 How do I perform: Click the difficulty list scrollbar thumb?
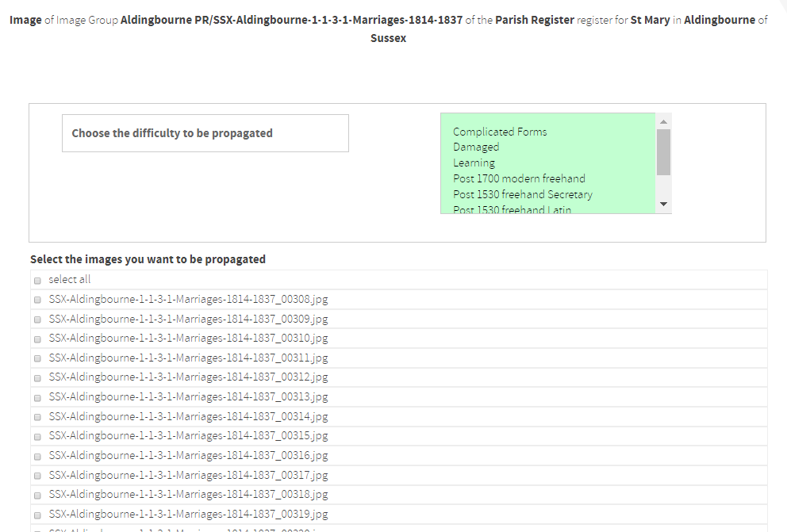coord(663,152)
